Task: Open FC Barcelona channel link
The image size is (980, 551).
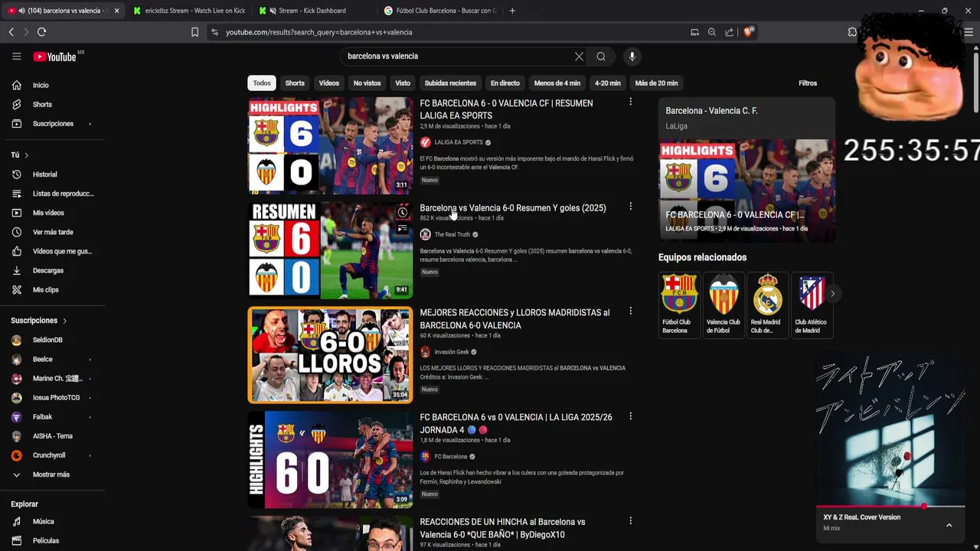Action: tap(450, 457)
